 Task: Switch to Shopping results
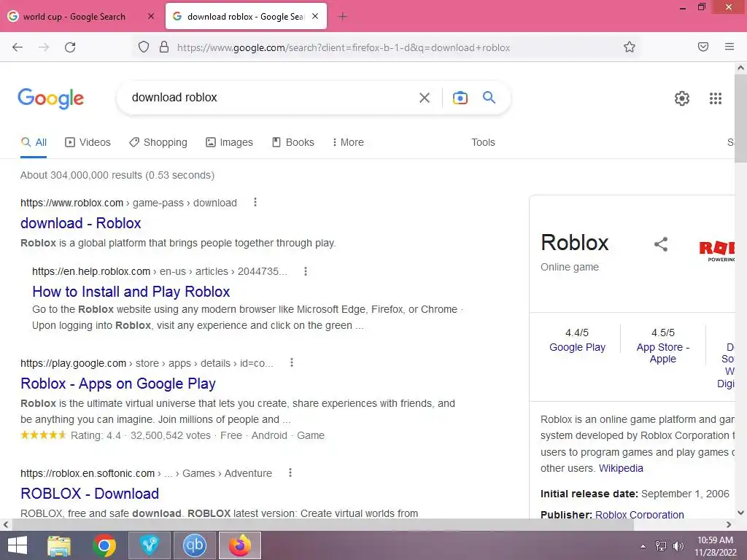pyautogui.click(x=158, y=142)
